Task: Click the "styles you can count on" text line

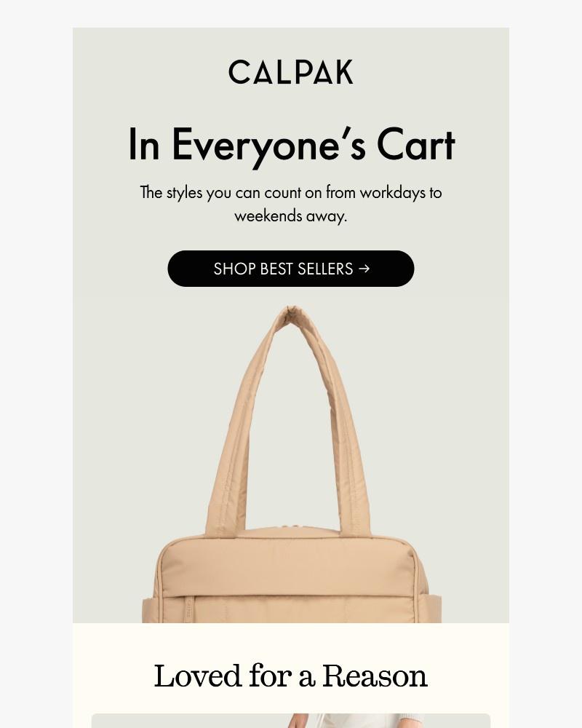Action: point(291,192)
